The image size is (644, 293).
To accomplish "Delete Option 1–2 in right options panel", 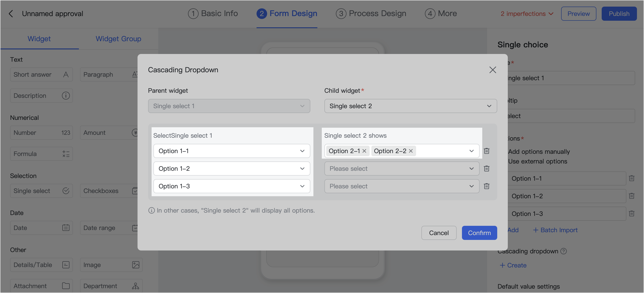I will tap(631, 196).
